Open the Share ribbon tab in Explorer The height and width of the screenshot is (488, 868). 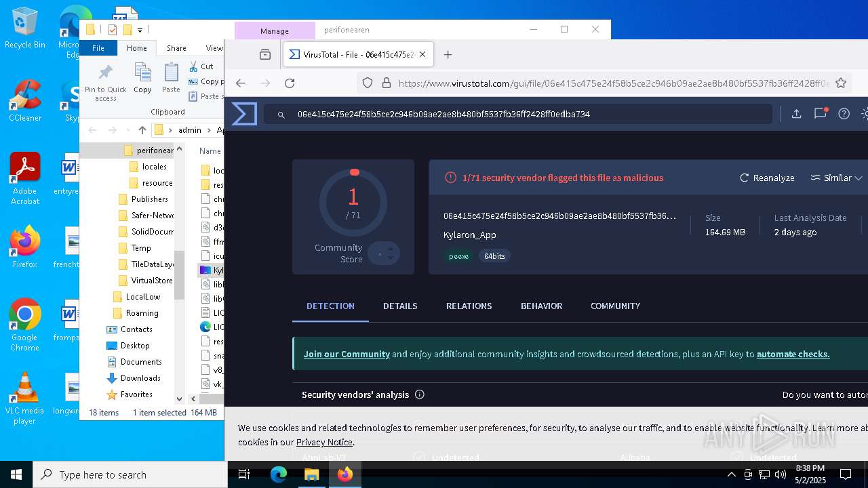(176, 48)
